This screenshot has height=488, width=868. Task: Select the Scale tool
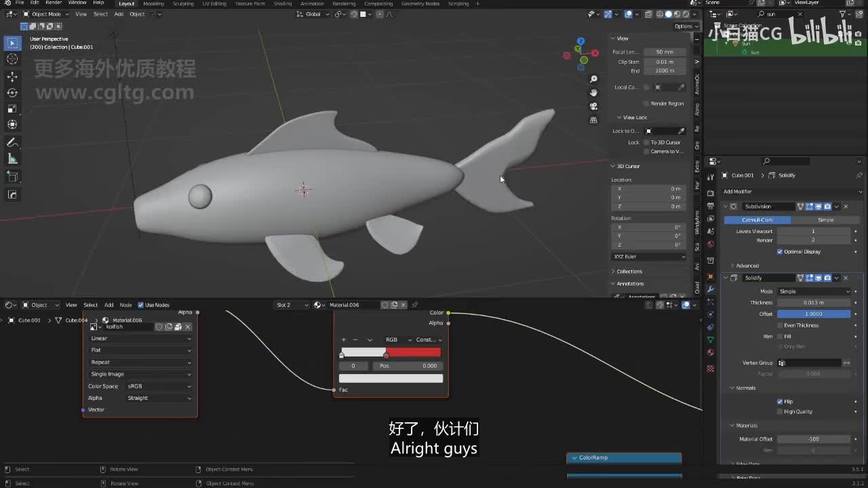tap(12, 108)
